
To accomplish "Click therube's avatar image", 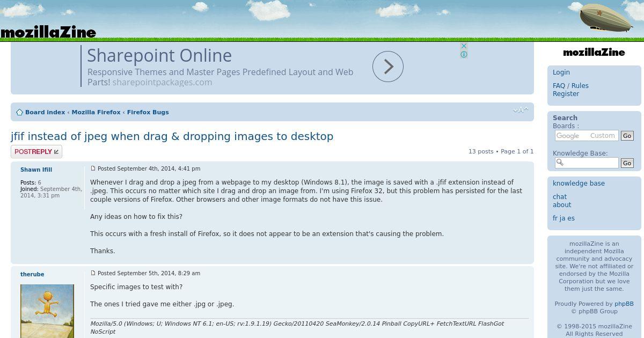I will click(x=47, y=311).
